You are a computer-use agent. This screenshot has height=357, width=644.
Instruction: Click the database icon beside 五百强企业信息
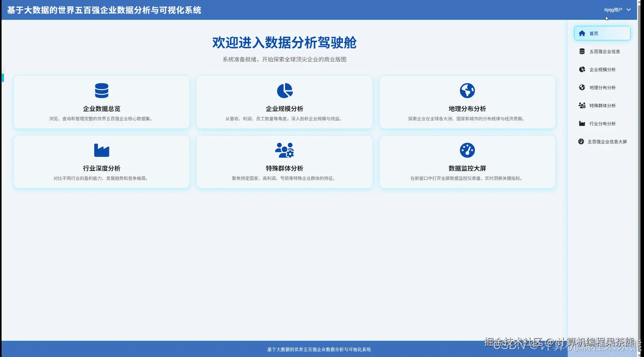(x=582, y=51)
